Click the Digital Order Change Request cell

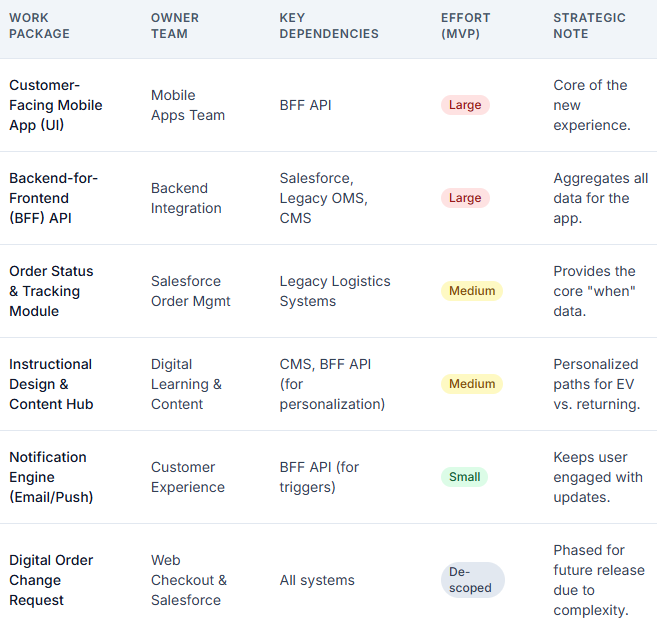coord(51,581)
